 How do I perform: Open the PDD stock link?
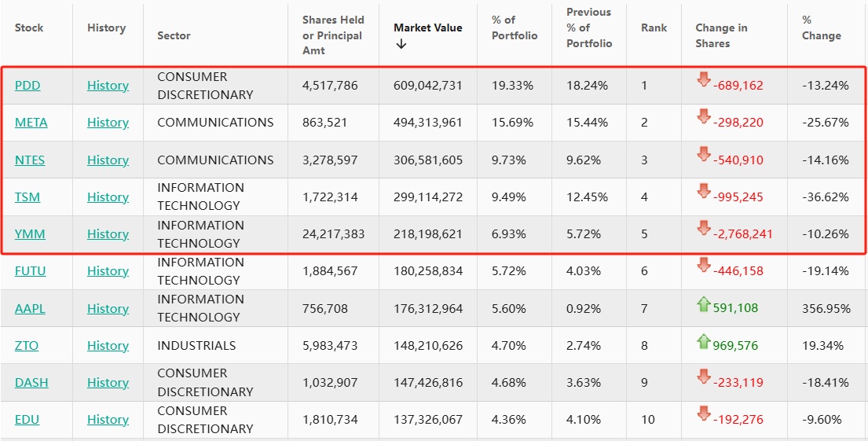tap(27, 85)
